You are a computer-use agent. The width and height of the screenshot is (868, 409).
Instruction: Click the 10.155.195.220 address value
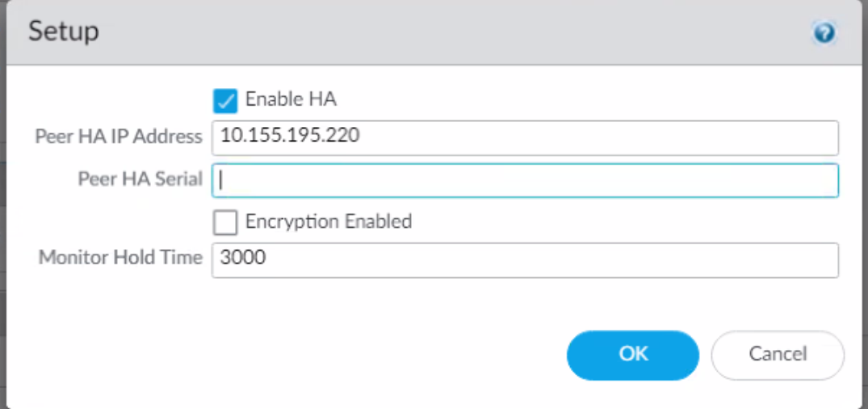290,136
